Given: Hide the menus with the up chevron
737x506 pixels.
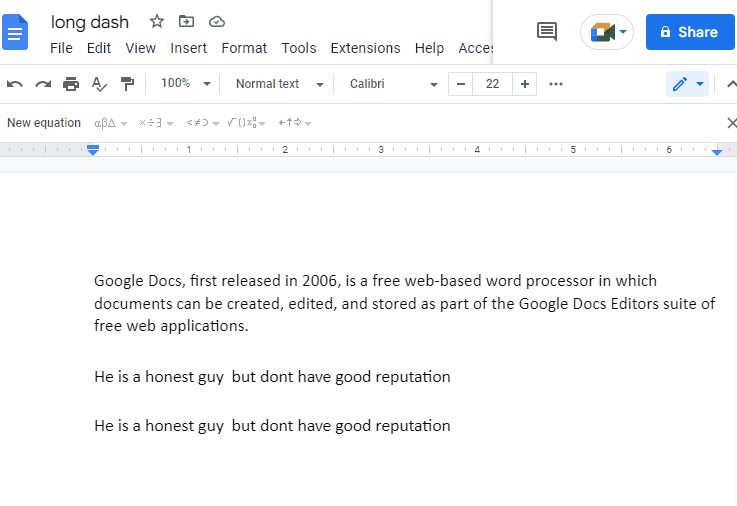Looking at the screenshot, I should pos(731,84).
